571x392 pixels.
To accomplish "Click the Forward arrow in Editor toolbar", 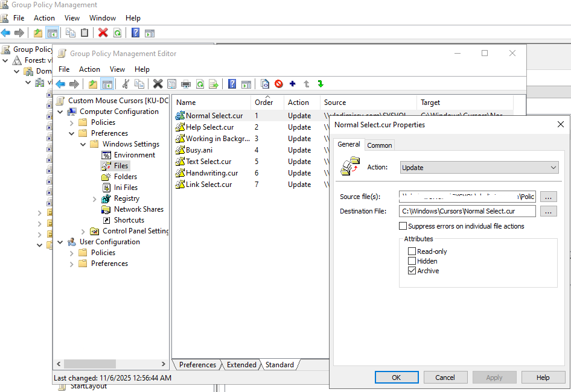I will [74, 84].
